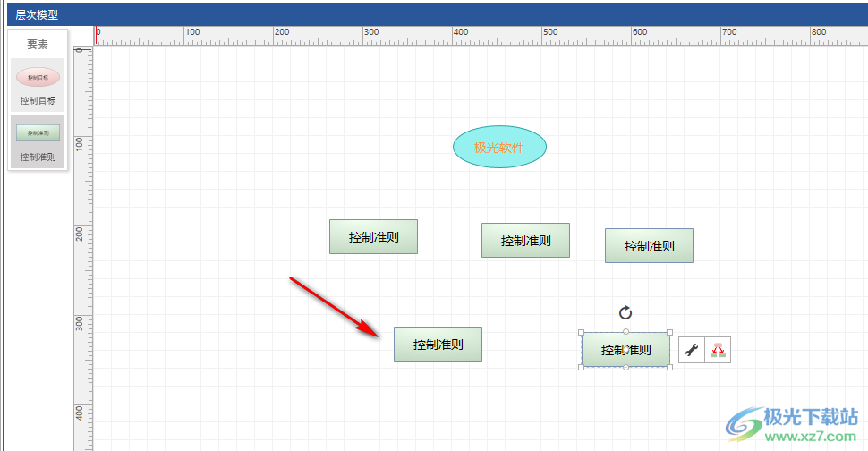Viewport: 868px width, 451px height.
Task: Click the hierarchy connection icon beside selected node
Action: pyautogui.click(x=718, y=350)
